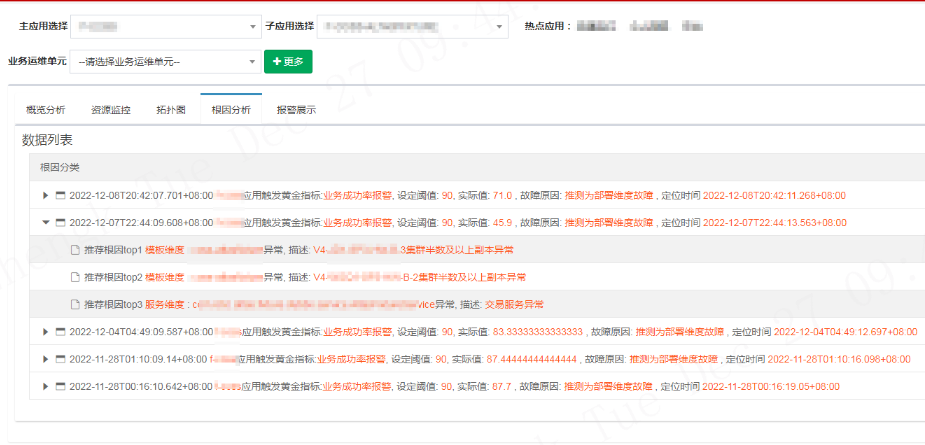925x445 pixels.
Task: Click the first blurred 热点应用 link
Action: (x=596, y=27)
